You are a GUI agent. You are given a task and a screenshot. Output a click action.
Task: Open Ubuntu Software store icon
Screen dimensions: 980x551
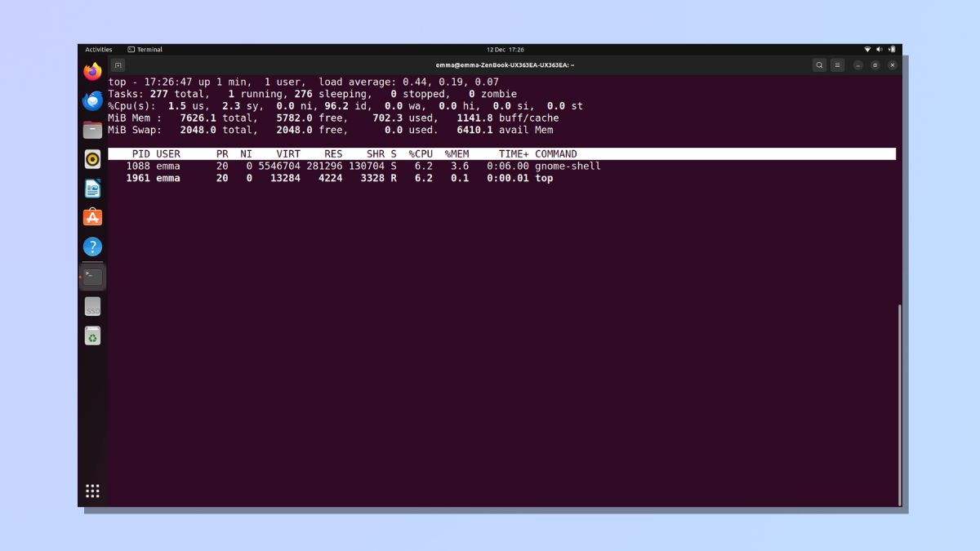[x=93, y=217]
